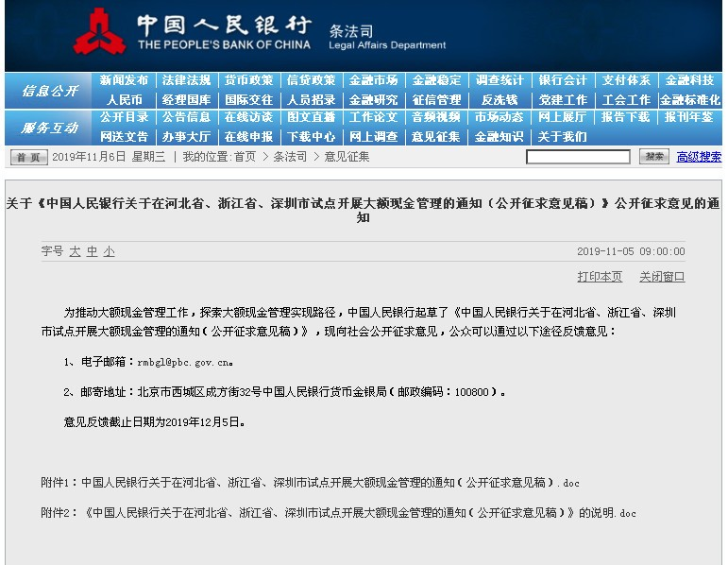Screen dimensions: 728x565
Task: Go to 调查统计 section
Action: (500, 80)
